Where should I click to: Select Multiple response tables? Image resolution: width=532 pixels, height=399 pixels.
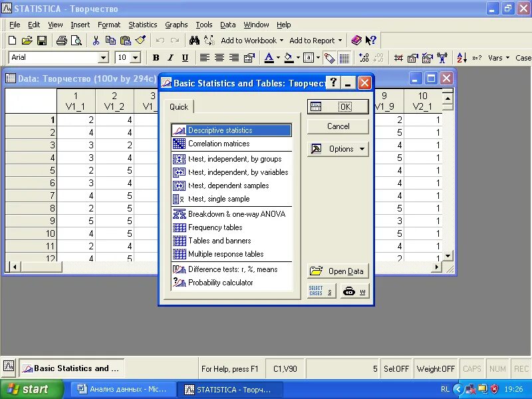(231, 254)
